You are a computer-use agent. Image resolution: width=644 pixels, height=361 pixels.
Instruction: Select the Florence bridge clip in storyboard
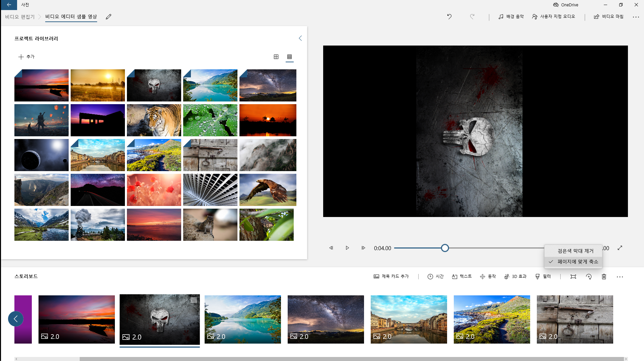tap(409, 319)
